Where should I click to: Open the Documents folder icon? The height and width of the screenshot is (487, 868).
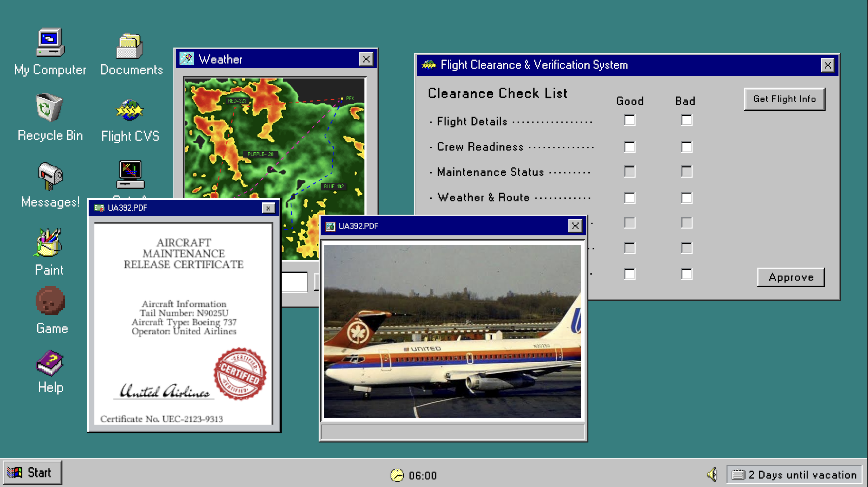pos(130,46)
